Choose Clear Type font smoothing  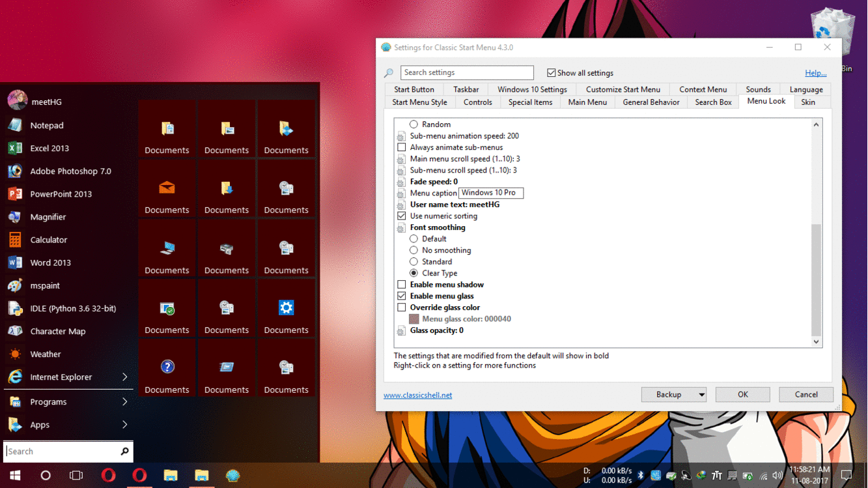pyautogui.click(x=413, y=273)
